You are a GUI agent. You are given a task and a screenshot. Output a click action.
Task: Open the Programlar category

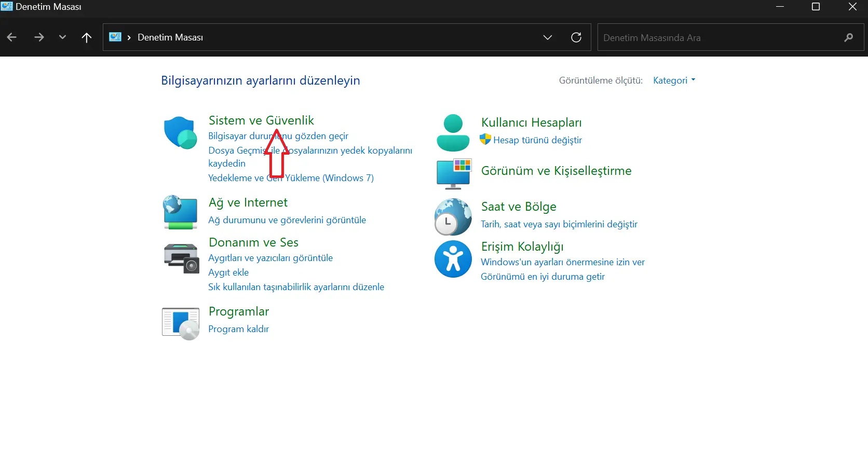[239, 311]
